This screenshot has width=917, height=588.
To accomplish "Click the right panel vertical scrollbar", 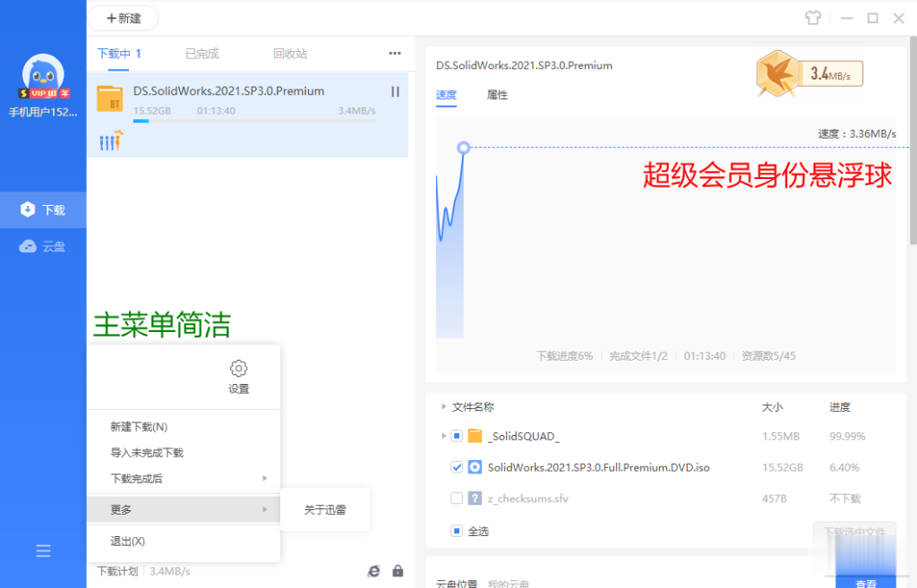I will [x=913, y=141].
